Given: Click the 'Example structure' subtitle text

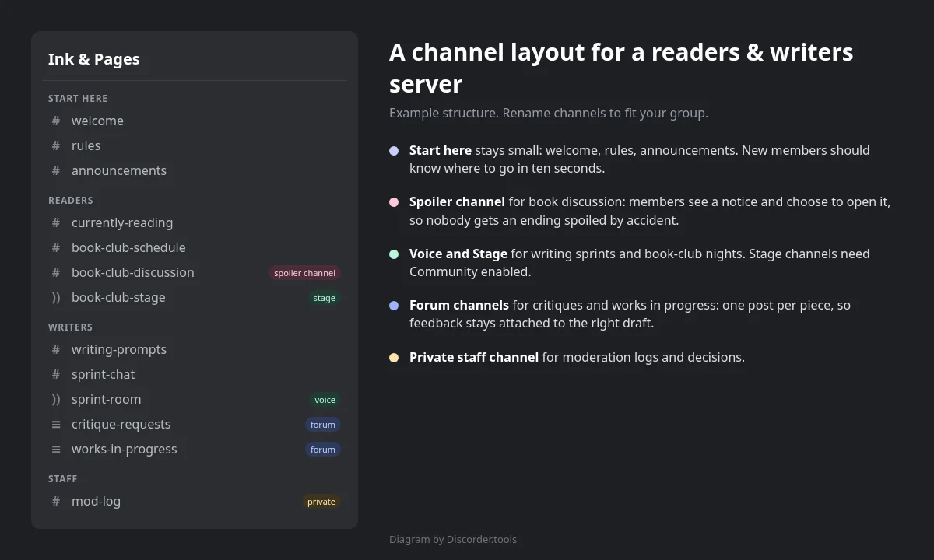Looking at the screenshot, I should 549,113.
